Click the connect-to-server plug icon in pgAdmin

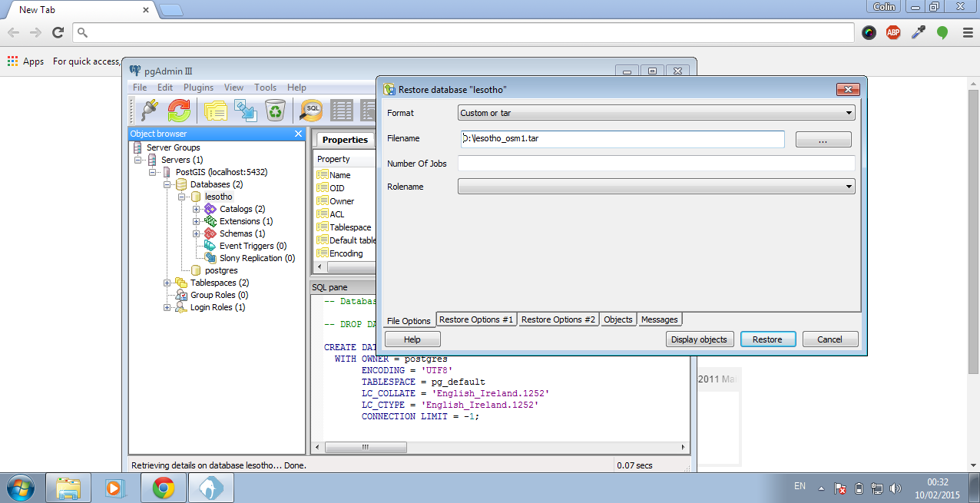[149, 111]
